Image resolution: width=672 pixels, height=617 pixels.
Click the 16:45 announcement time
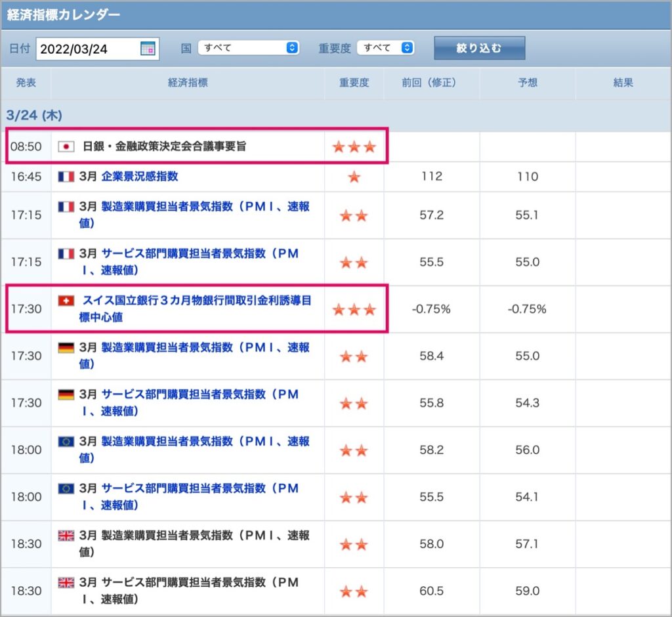[x=26, y=176]
